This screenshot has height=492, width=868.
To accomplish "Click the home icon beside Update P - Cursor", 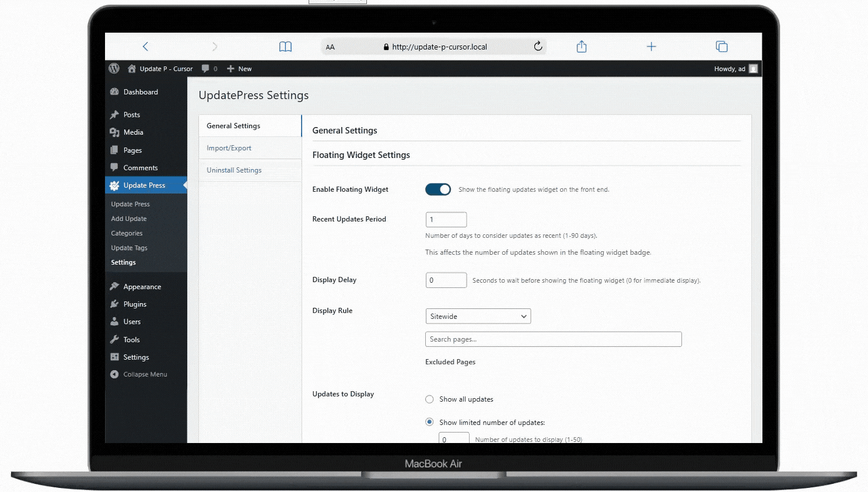I will pos(132,68).
